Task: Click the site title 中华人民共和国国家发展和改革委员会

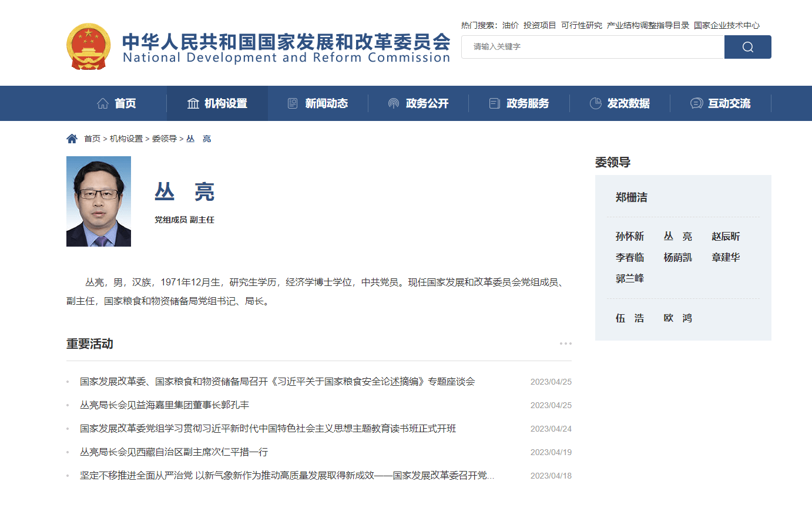Action: tap(286, 42)
